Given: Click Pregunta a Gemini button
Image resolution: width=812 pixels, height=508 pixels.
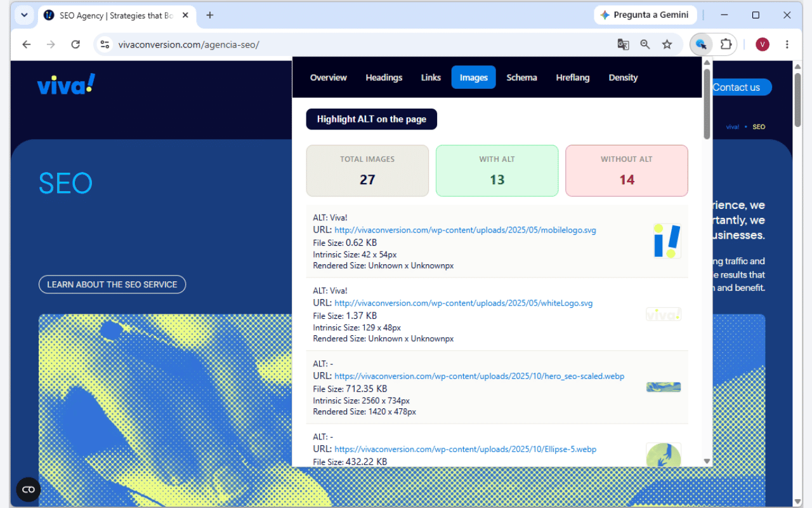Looking at the screenshot, I should tap(645, 15).
